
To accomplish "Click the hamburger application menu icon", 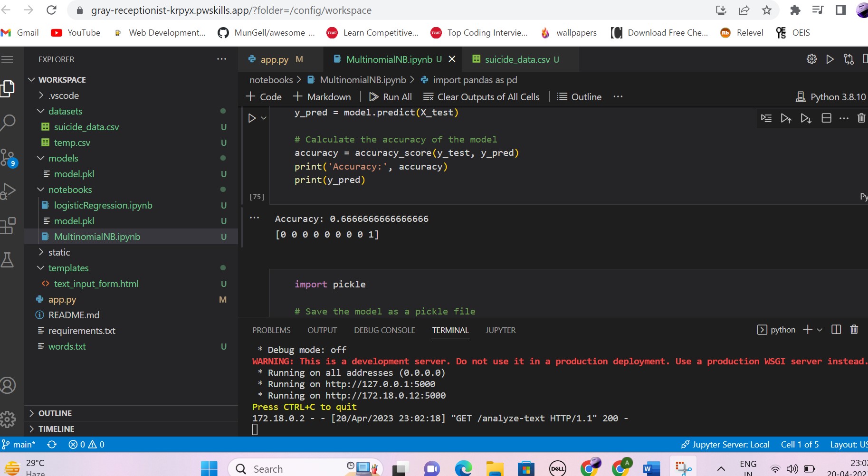I will pos(7,59).
